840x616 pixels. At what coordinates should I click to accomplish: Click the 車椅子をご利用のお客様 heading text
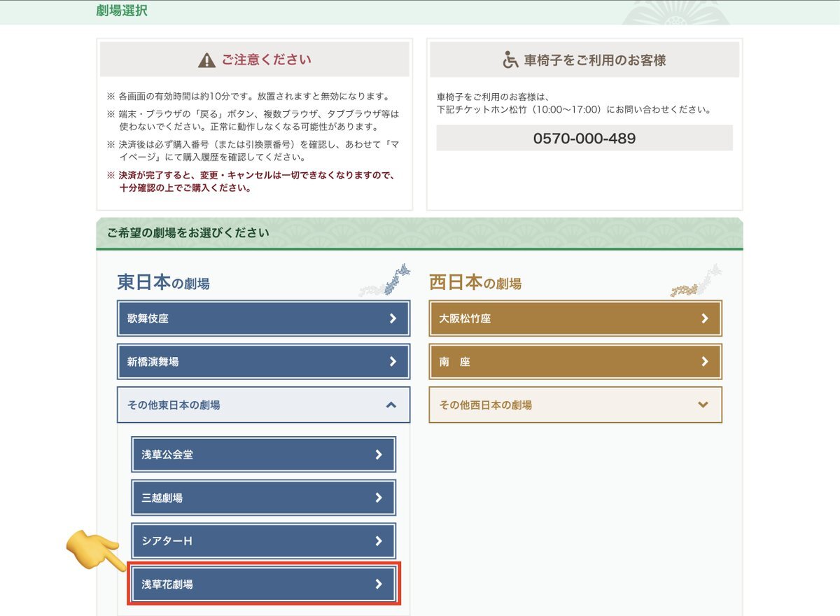595,60
